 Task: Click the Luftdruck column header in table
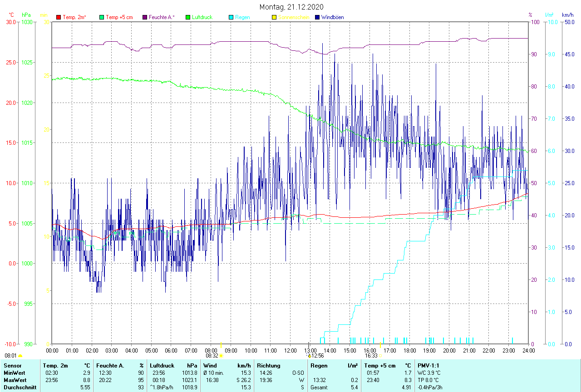pos(162,365)
